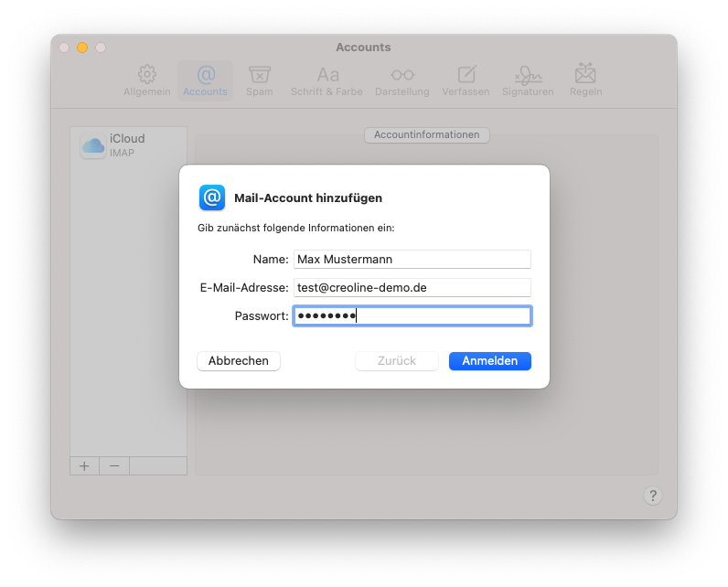
Task: Select the Accounts toolbar tab
Action: tap(205, 80)
